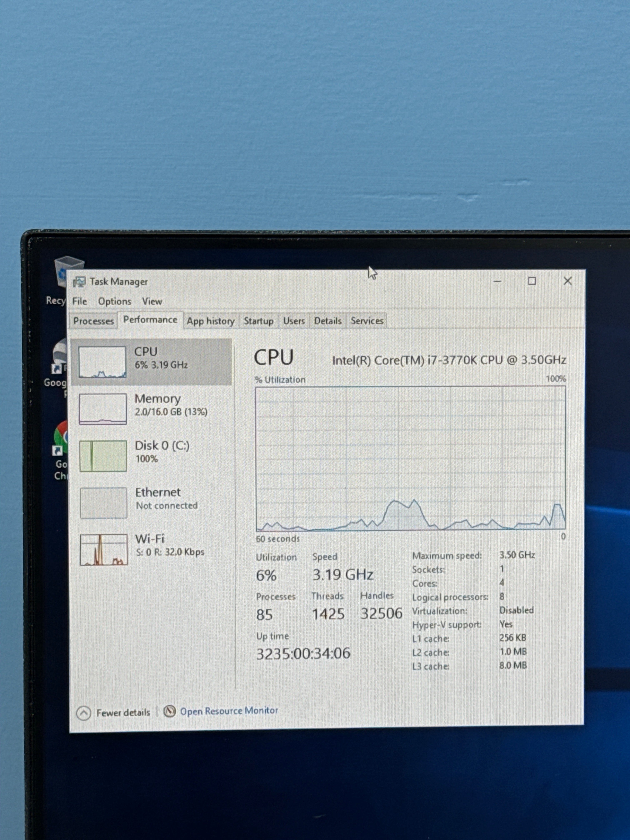Screen dimensions: 630x840
Task: Click the 32506 handles count
Action: click(381, 613)
